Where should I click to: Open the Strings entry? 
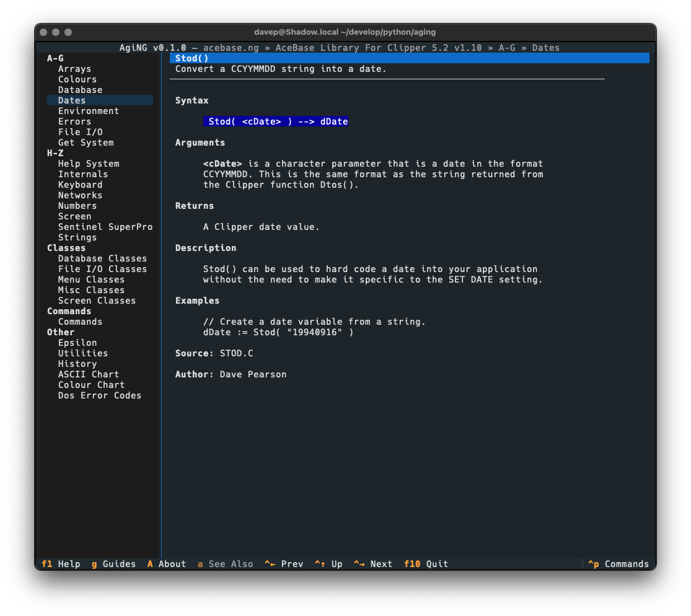click(77, 237)
